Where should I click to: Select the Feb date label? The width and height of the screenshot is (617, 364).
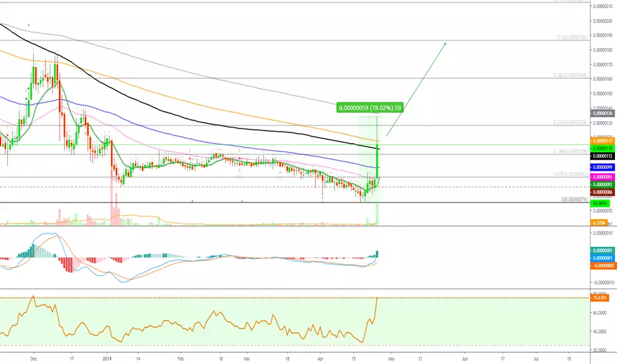181,359
